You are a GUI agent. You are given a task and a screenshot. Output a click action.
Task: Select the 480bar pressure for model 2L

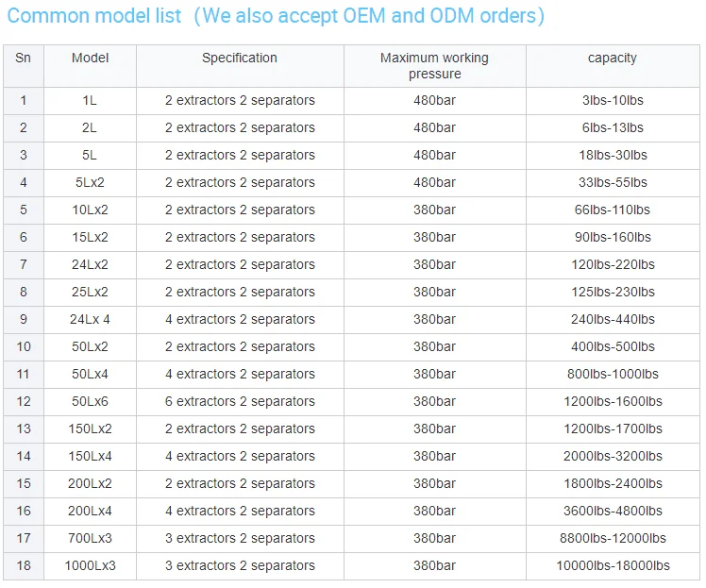434,127
